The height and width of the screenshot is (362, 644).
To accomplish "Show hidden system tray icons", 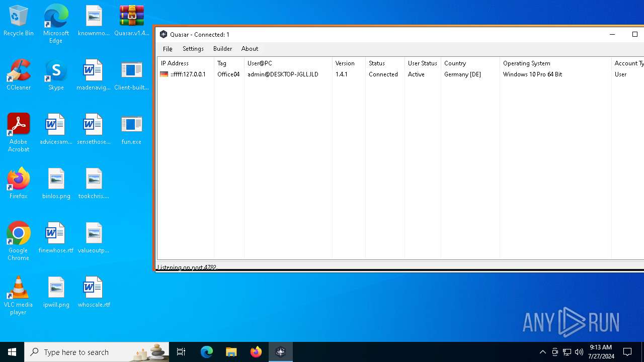I will [542, 352].
